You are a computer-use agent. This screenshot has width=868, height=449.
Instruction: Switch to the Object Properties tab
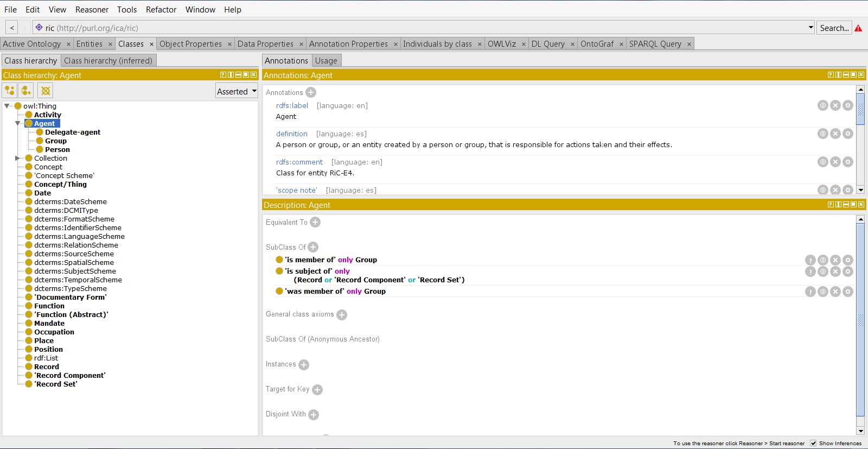[x=190, y=44]
